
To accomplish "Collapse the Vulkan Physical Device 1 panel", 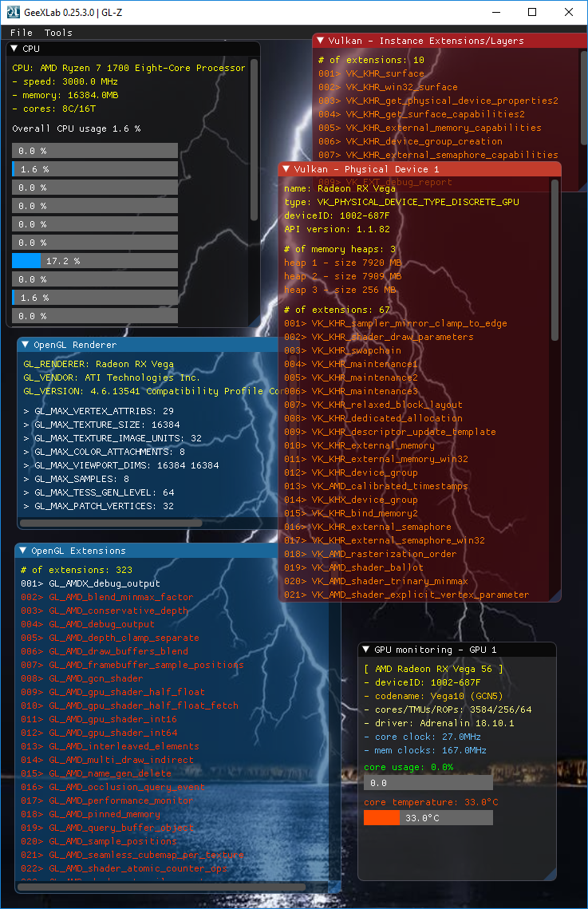I will click(286, 169).
